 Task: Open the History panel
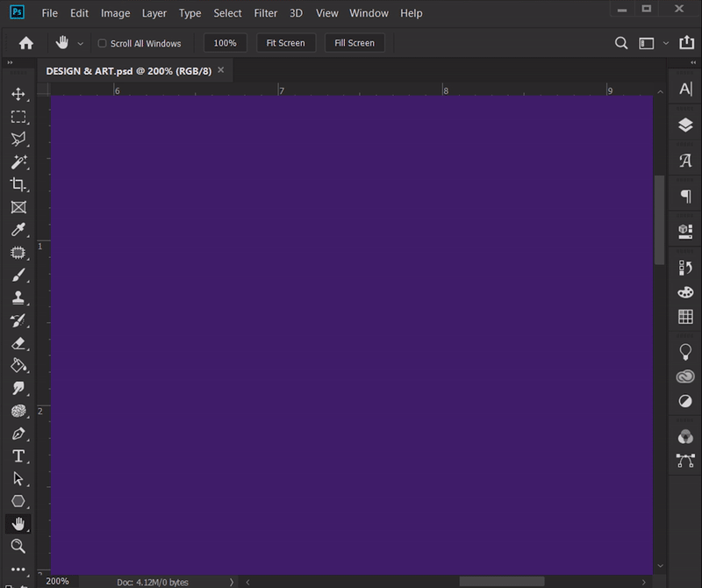pyautogui.click(x=685, y=268)
